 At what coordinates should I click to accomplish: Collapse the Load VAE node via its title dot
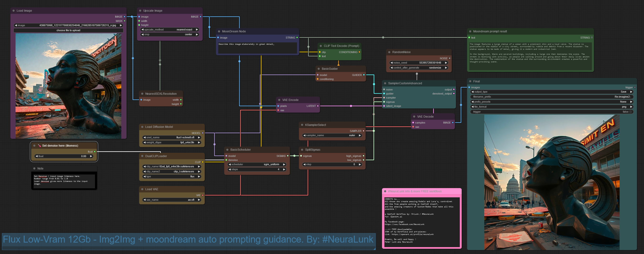click(x=142, y=189)
